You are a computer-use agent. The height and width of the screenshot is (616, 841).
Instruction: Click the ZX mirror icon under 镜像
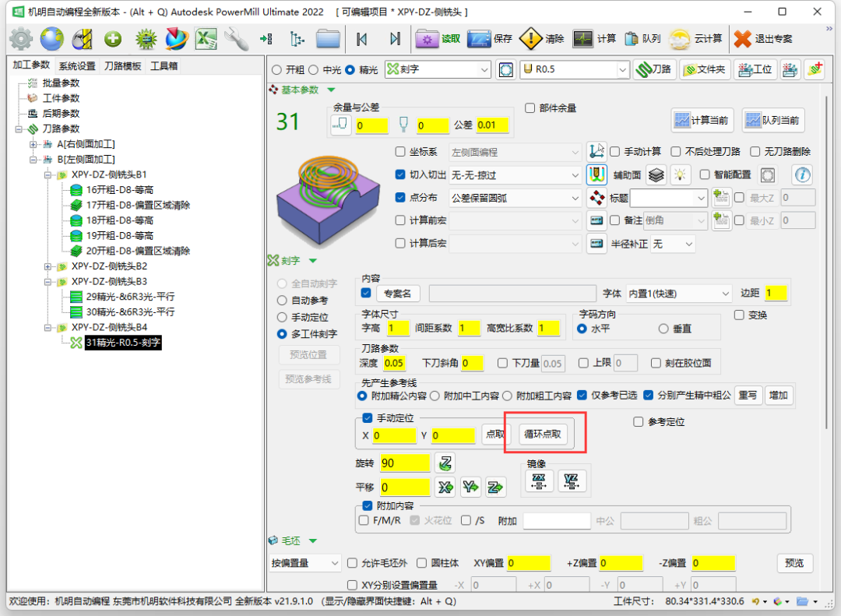tap(539, 481)
